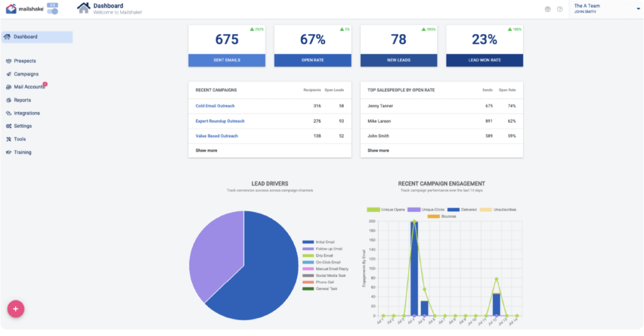Click the Mail Accounts red notification badge
The image size is (644, 336).
45,84
